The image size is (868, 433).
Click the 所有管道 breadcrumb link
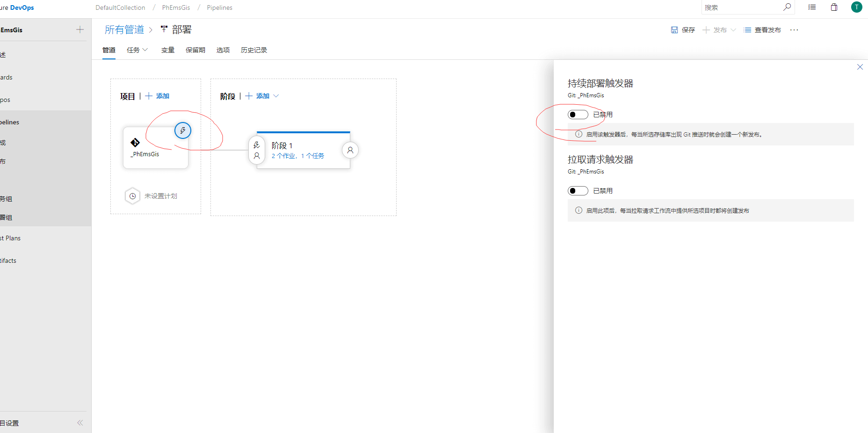point(124,30)
